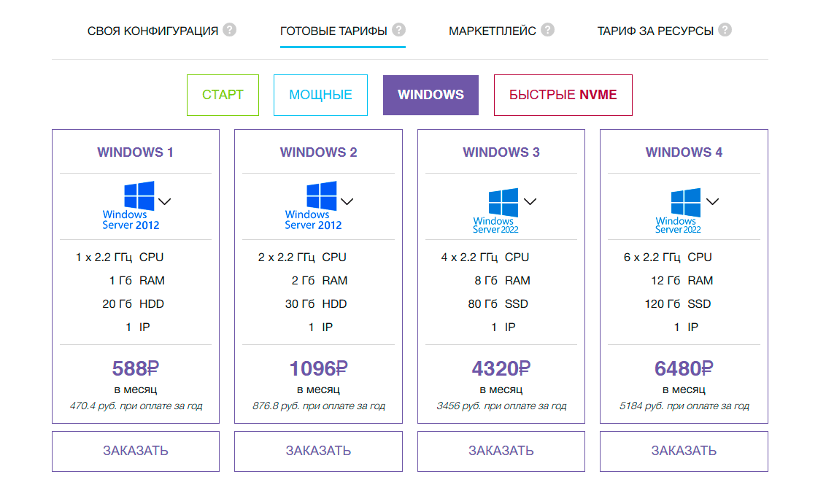Choose the Мощные tariff group

click(x=320, y=95)
